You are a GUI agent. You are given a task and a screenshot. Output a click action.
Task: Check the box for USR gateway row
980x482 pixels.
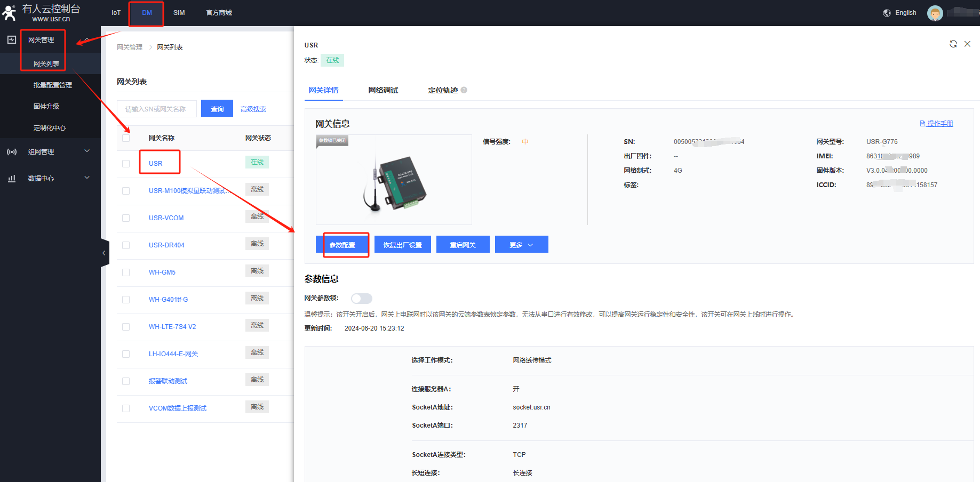pyautogui.click(x=126, y=164)
